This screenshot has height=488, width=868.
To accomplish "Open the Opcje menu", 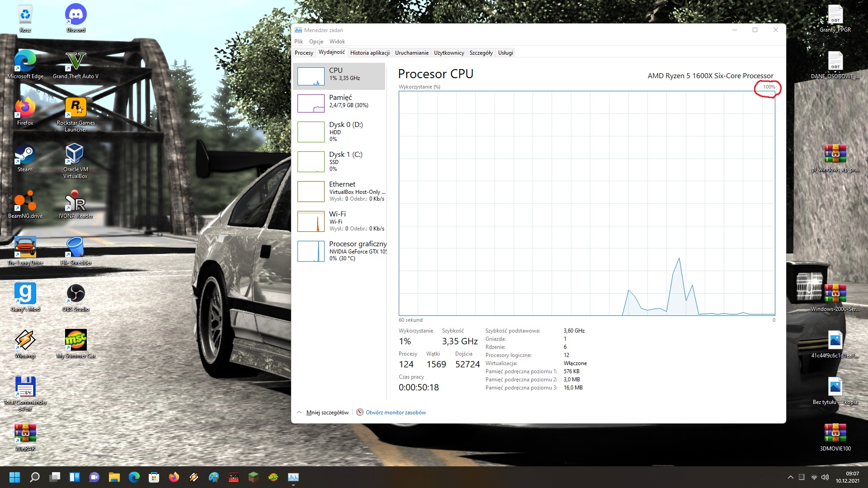I will coord(316,42).
